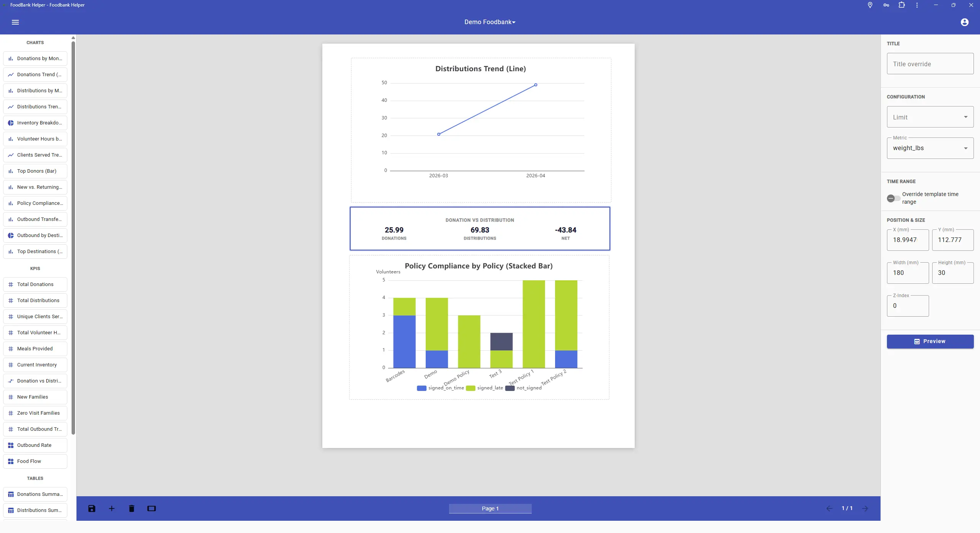The width and height of the screenshot is (980, 533).
Task: Open the user account icon top right
Action: (964, 22)
